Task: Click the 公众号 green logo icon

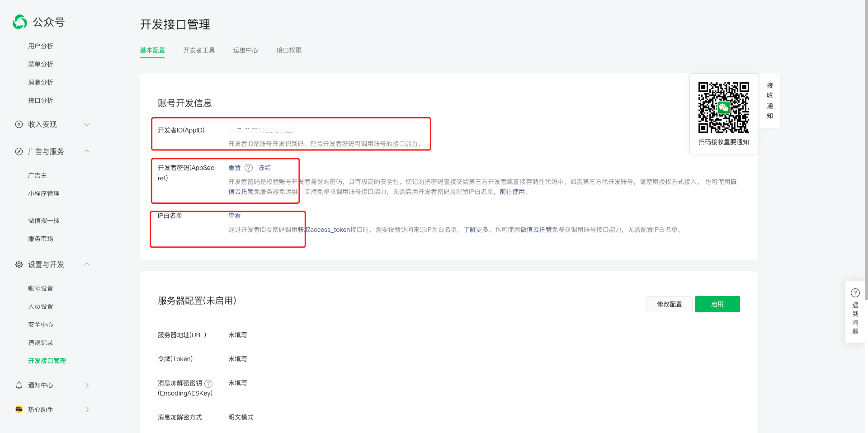Action: click(x=19, y=22)
